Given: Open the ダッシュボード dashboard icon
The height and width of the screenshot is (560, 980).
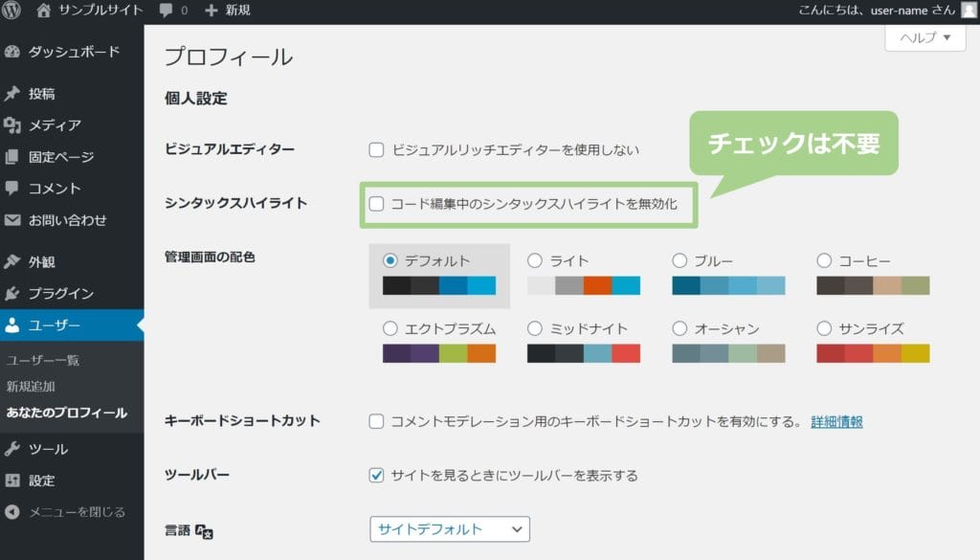Looking at the screenshot, I should click(12, 52).
